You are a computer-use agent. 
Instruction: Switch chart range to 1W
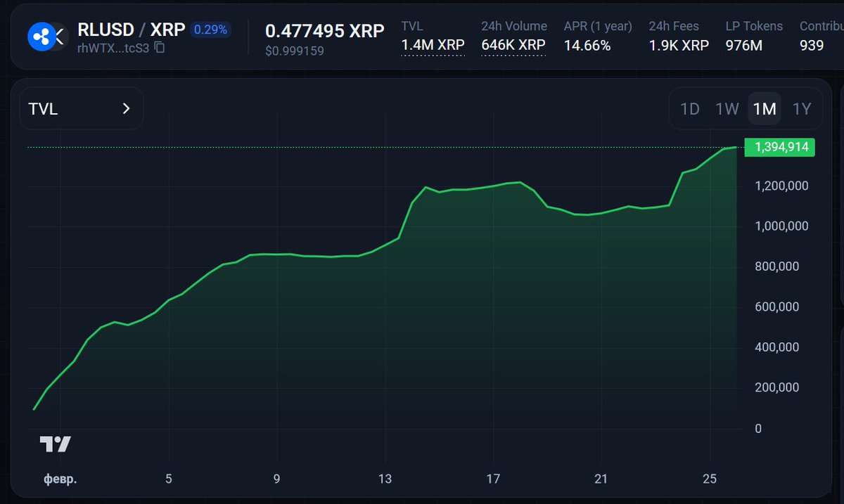[727, 109]
